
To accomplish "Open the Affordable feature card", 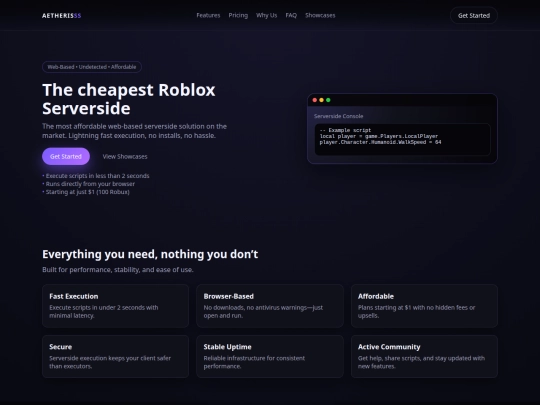I will pos(424,306).
